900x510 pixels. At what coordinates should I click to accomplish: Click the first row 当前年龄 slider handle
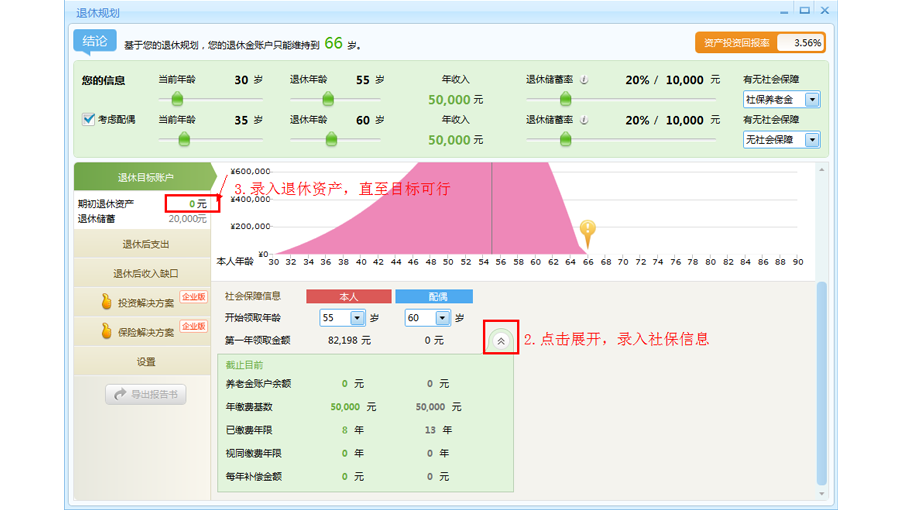click(178, 98)
